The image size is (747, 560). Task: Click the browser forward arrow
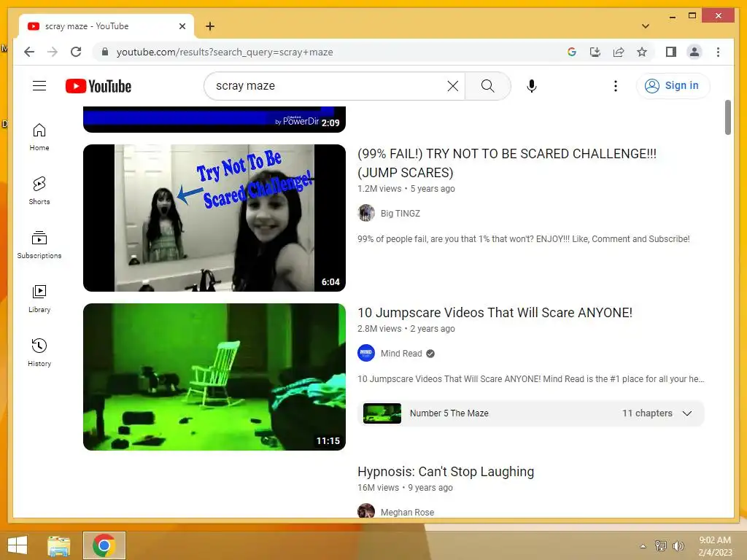53,52
